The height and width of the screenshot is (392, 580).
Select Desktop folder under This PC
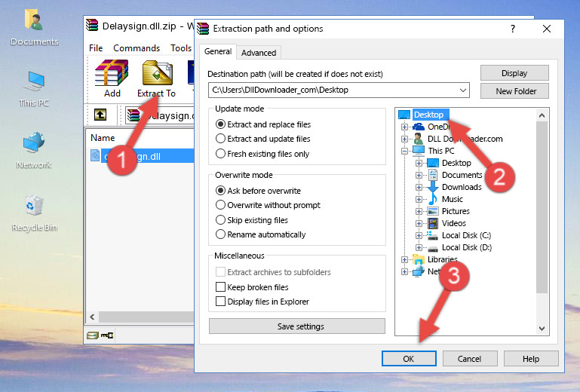coord(456,163)
